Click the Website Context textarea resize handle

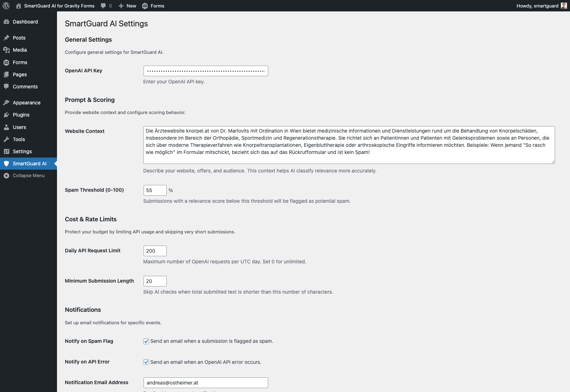point(553,162)
